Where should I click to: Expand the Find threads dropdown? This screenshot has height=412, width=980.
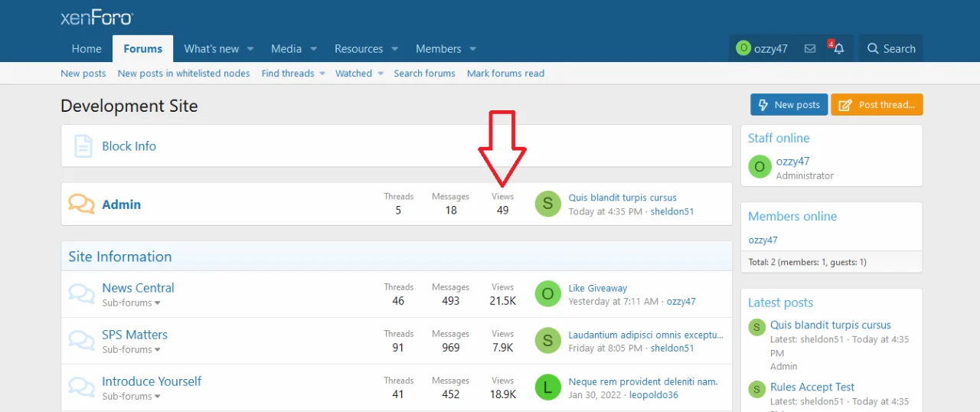tap(322, 74)
